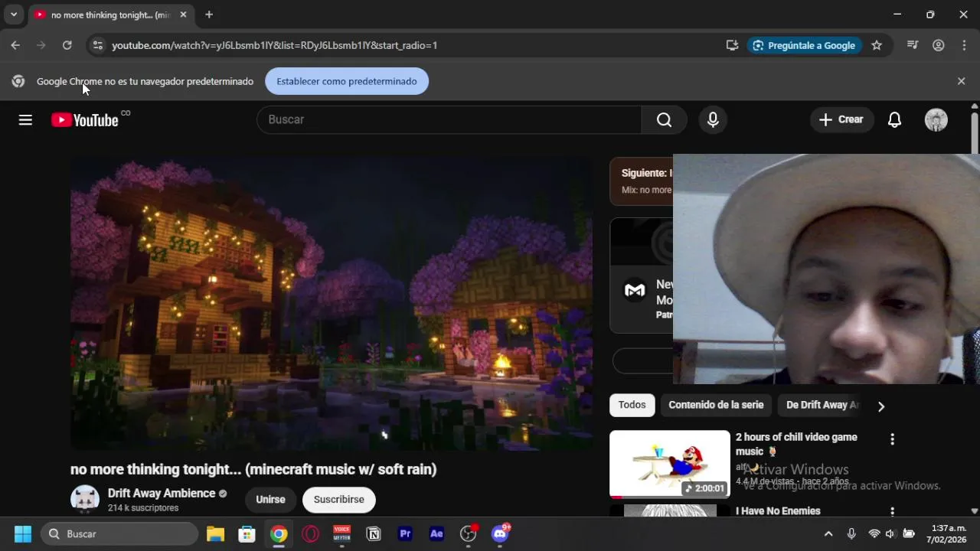Viewport: 980px width, 551px height.
Task: Click the Suscribirse button
Action: 338,500
